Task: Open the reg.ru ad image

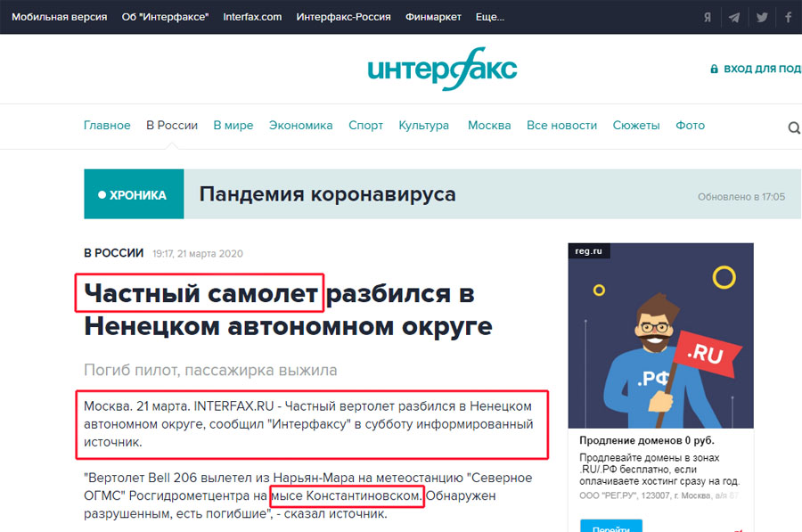Action: (661, 336)
